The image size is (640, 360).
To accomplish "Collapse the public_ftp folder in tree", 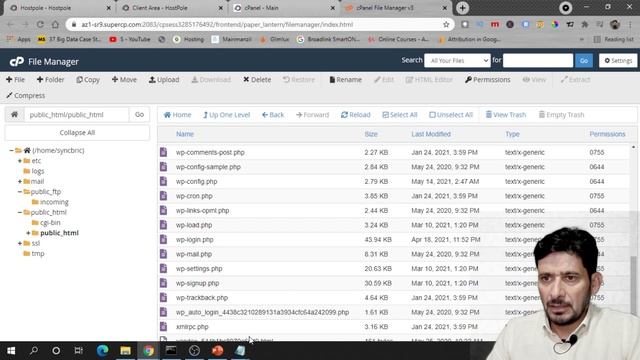I will click(x=20, y=191).
